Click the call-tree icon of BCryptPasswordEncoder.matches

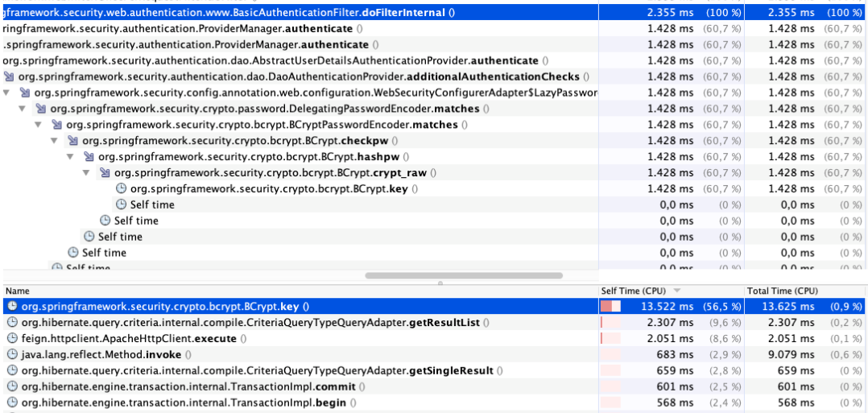[x=58, y=125]
